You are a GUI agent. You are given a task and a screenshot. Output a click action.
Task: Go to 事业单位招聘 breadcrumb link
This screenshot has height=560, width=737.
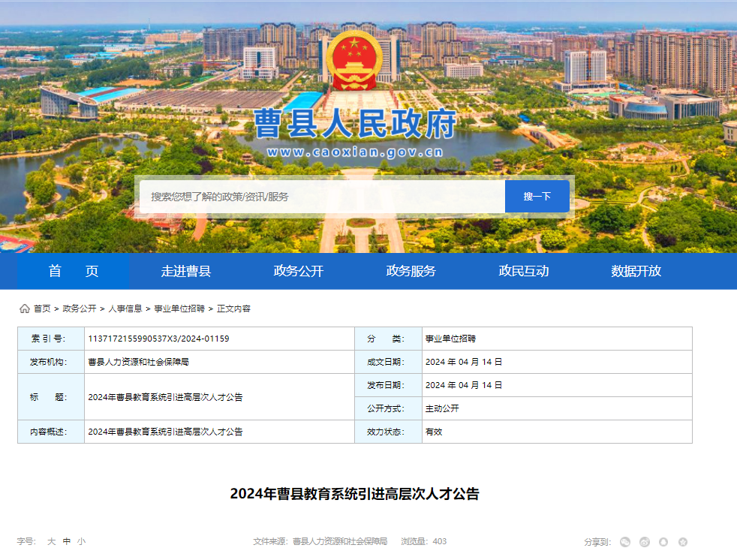coord(179,309)
